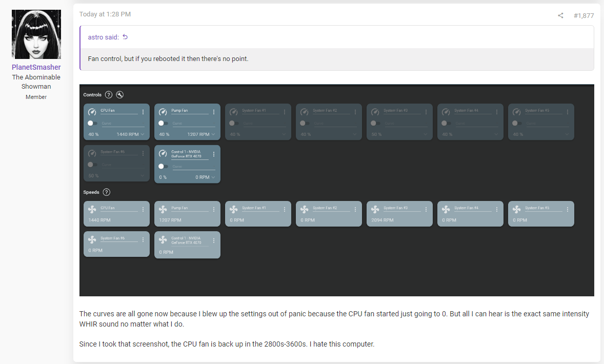The height and width of the screenshot is (364, 604).
Task: Toggle the System Fan #6 control switch
Action: click(92, 165)
